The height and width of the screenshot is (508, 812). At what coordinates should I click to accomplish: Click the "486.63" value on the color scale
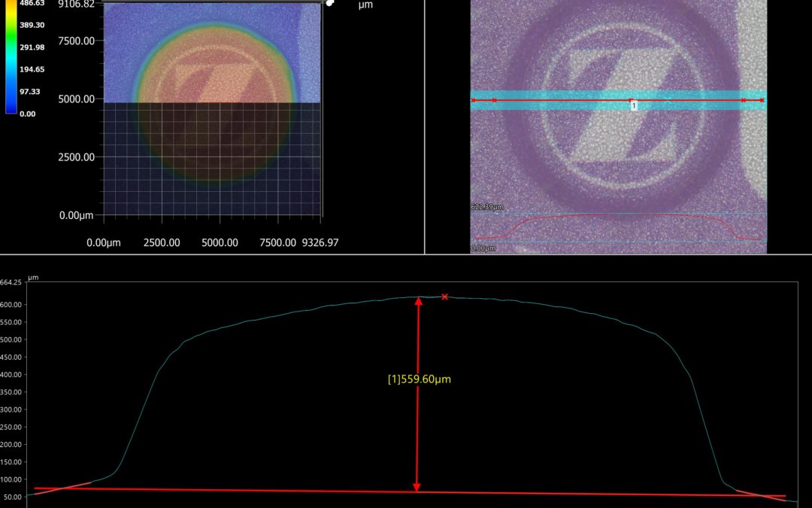(x=32, y=3)
